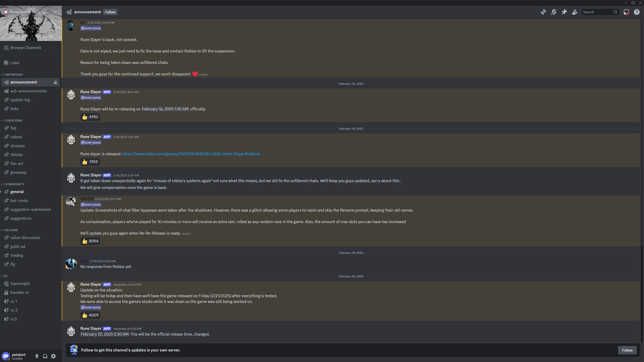
Task: Show the member list
Action: pyautogui.click(x=574, y=12)
